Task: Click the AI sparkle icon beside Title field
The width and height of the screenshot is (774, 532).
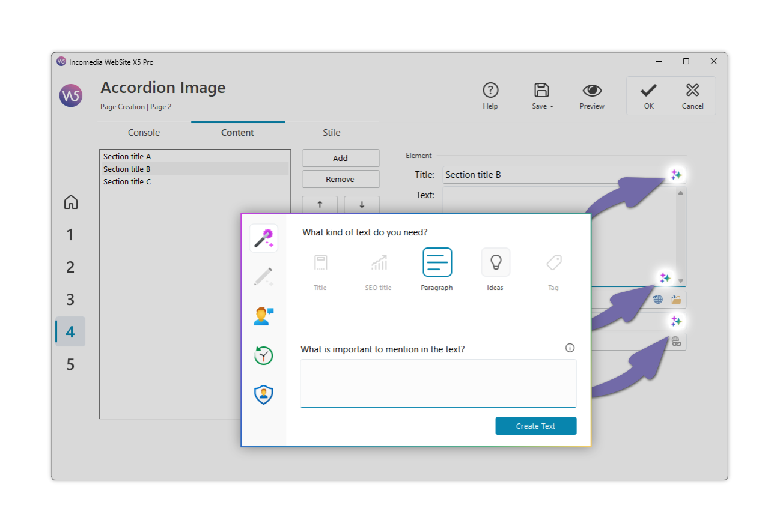Action: click(x=676, y=175)
